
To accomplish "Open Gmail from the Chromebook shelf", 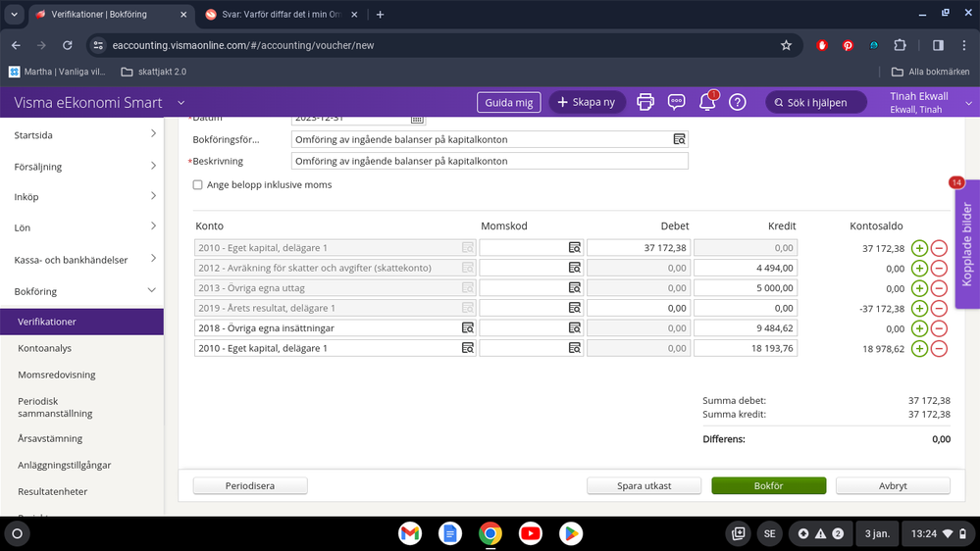I will (x=410, y=533).
